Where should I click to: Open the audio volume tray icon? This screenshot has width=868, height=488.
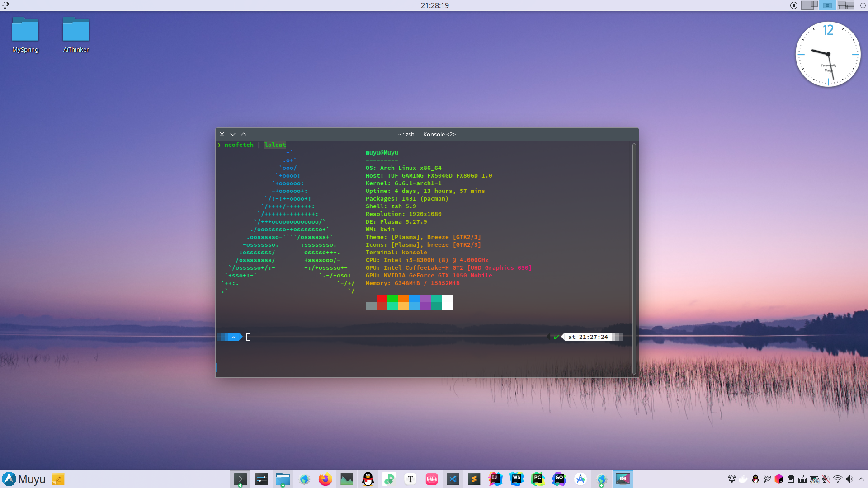[x=849, y=479]
